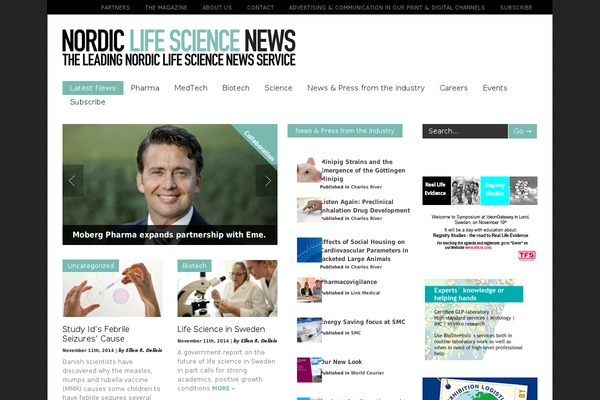Click Subscribe in the black top bar
The height and width of the screenshot is (400, 600).
click(x=516, y=7)
